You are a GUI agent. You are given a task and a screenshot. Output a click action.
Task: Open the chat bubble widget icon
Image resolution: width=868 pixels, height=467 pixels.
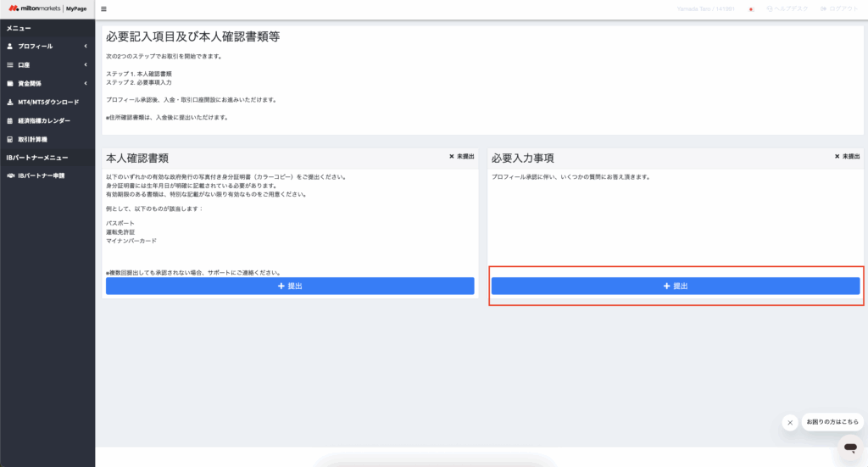[850, 447]
